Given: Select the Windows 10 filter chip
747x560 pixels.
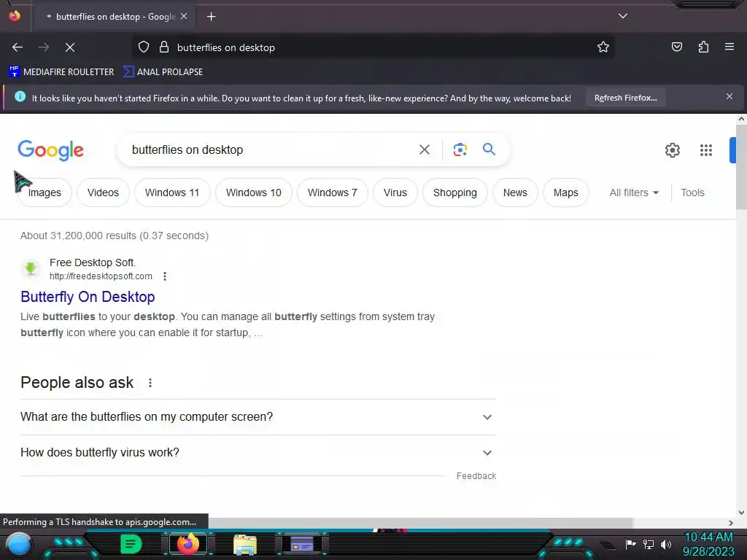Looking at the screenshot, I should click(x=253, y=192).
